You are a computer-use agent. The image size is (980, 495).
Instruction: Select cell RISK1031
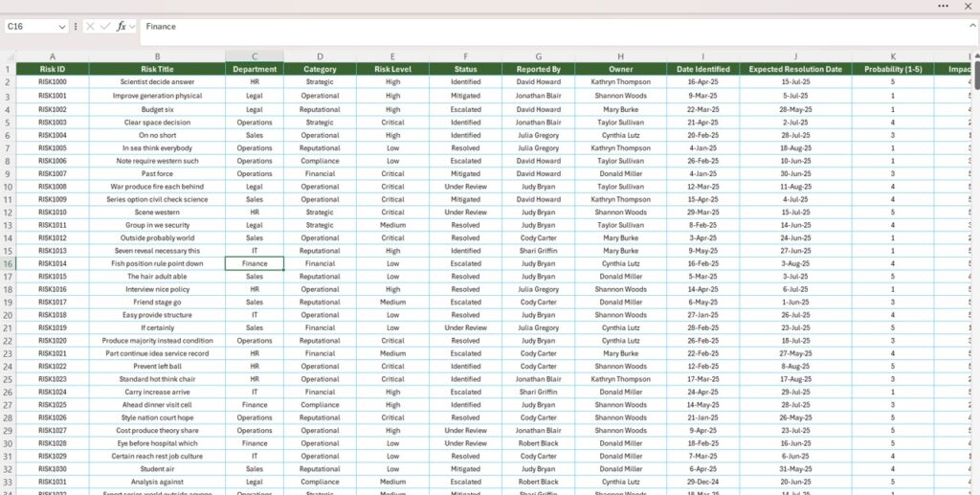(53, 482)
